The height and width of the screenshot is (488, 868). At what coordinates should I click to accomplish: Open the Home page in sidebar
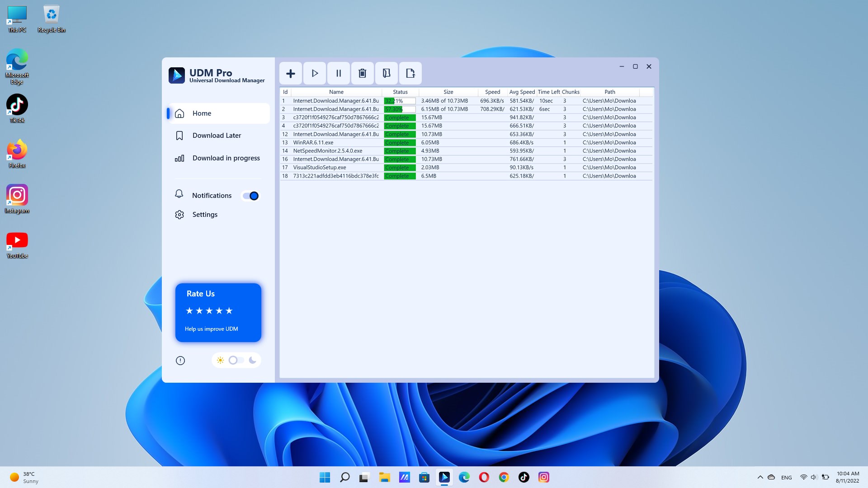tap(218, 113)
